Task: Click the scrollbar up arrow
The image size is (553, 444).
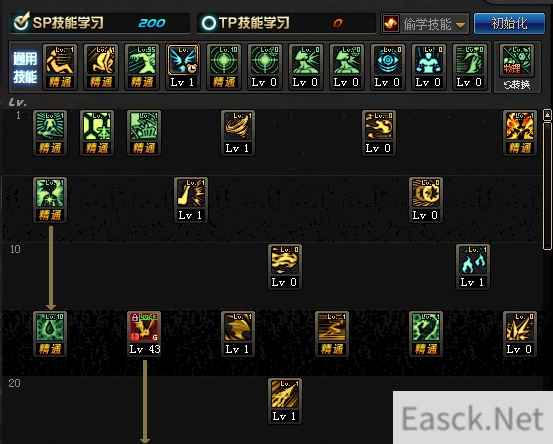Action: [x=547, y=115]
